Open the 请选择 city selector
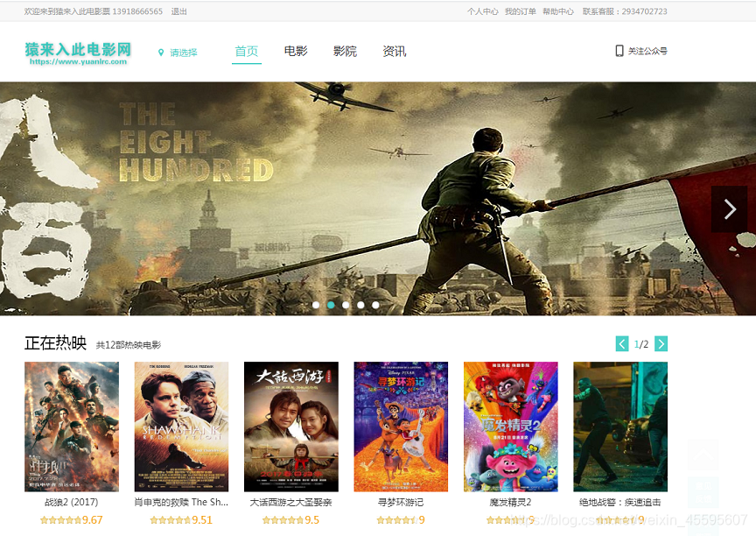The width and height of the screenshot is (756, 536). pyautogui.click(x=183, y=53)
